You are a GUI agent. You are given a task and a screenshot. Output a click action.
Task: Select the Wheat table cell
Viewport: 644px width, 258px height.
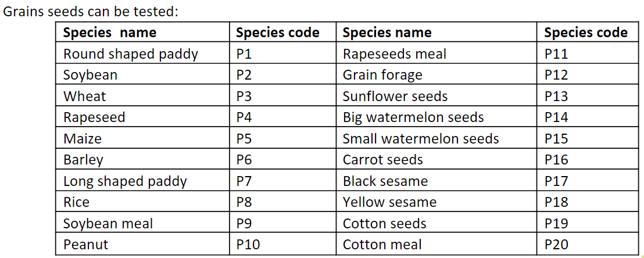tap(143, 96)
